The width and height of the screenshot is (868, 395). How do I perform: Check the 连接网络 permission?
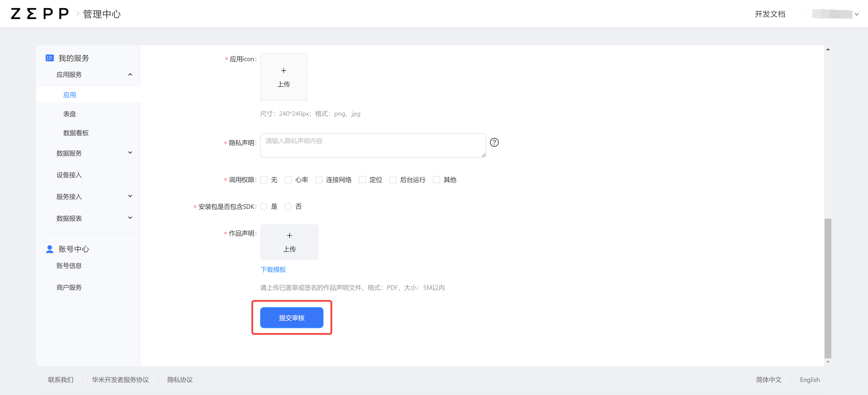pyautogui.click(x=319, y=179)
